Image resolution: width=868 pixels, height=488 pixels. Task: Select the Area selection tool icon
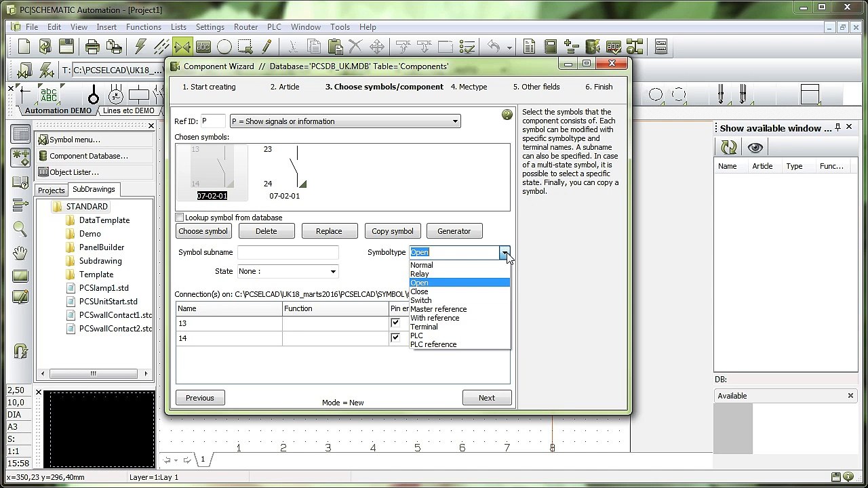(245, 47)
